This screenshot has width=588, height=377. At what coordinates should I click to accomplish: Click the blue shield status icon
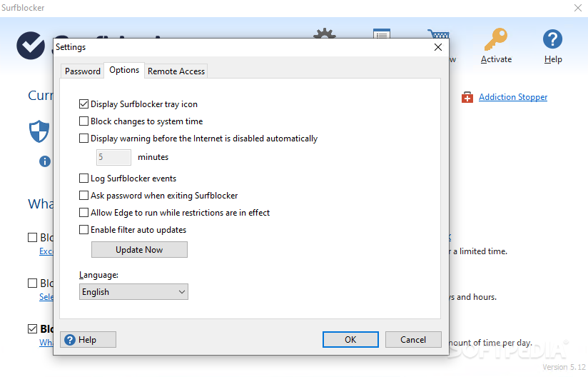pos(39,131)
